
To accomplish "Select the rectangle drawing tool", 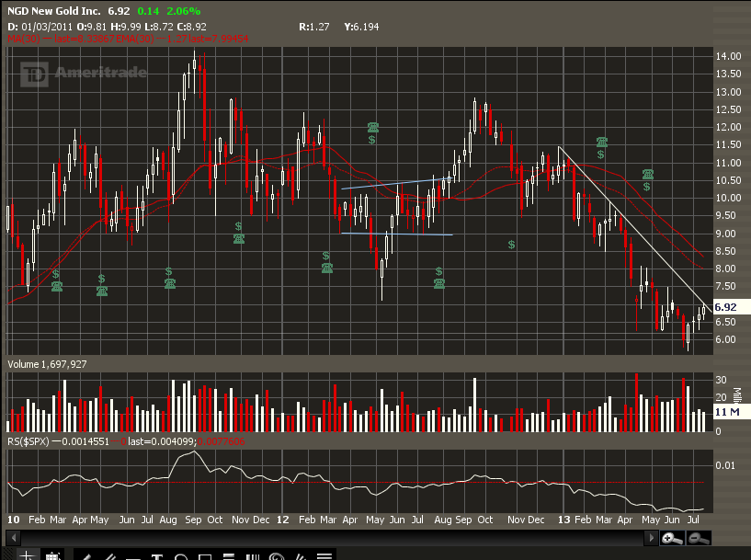I will pyautogui.click(x=206, y=555).
